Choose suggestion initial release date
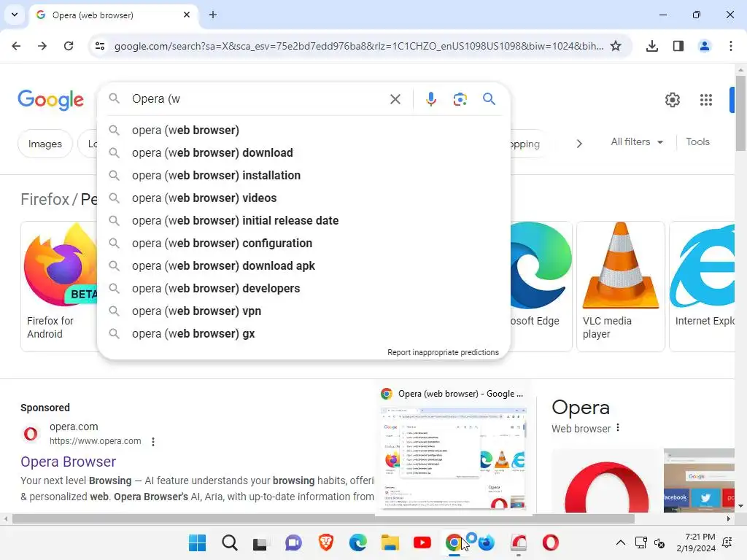Image resolution: width=747 pixels, height=560 pixels. point(303,220)
